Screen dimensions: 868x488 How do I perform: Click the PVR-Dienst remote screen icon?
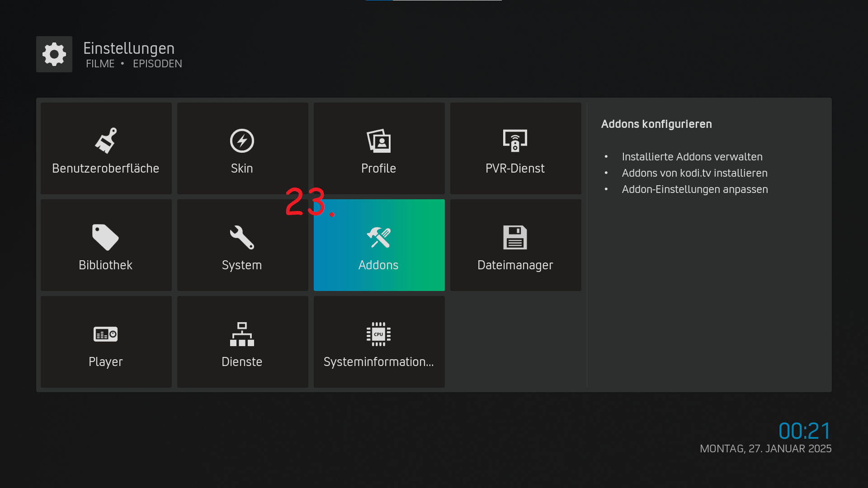point(515,141)
